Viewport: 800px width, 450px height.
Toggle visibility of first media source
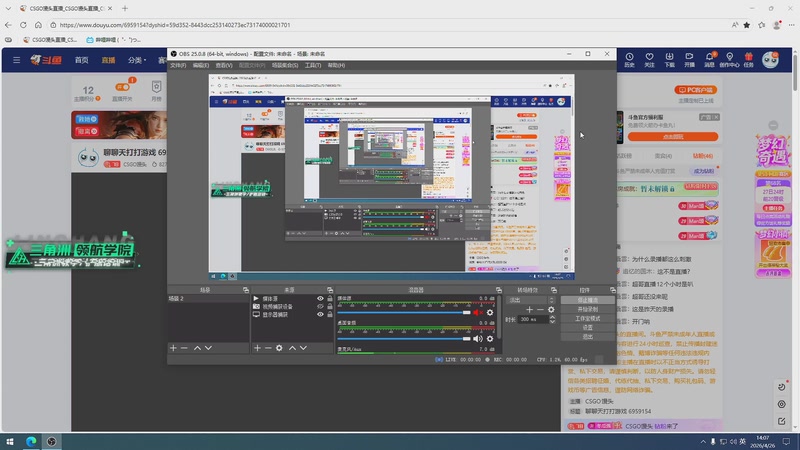pyautogui.click(x=320, y=298)
